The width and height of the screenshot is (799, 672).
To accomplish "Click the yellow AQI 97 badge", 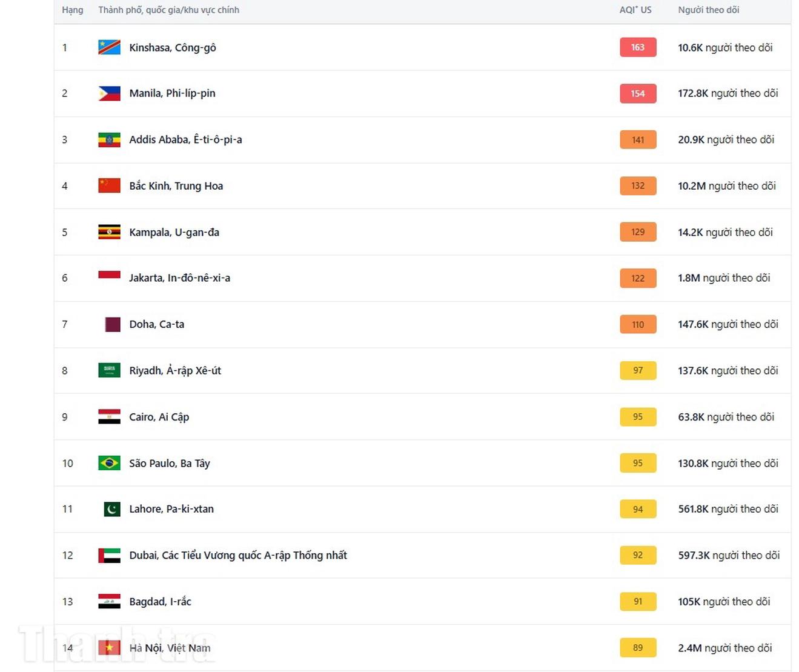I will pyautogui.click(x=638, y=370).
